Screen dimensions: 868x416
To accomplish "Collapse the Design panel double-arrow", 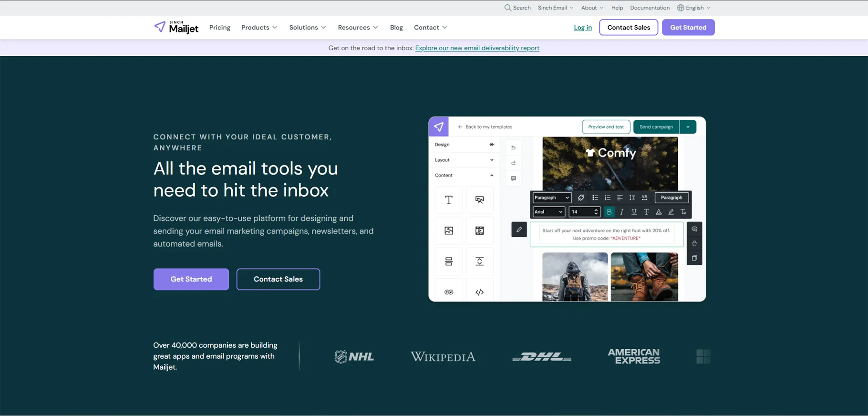I will (492, 145).
